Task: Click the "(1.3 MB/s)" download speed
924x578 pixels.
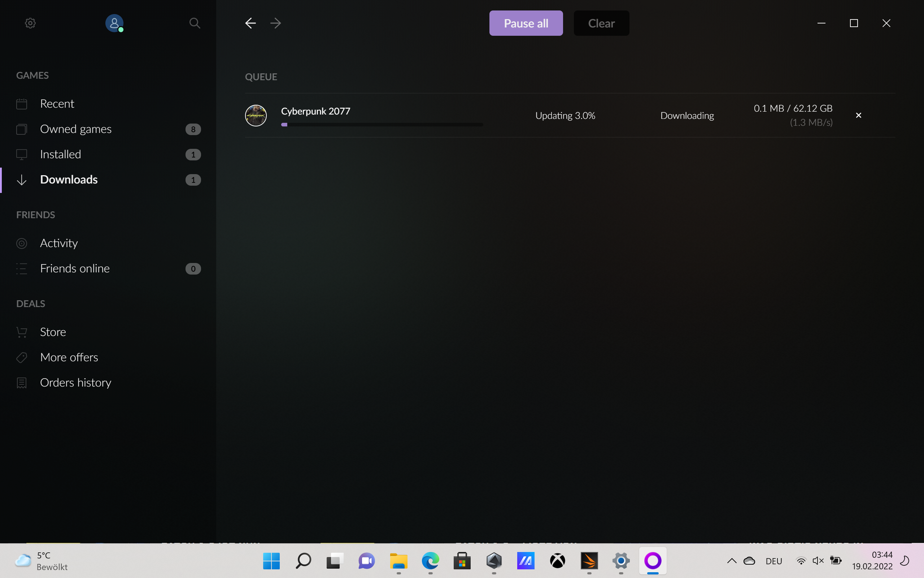Action: pyautogui.click(x=811, y=122)
